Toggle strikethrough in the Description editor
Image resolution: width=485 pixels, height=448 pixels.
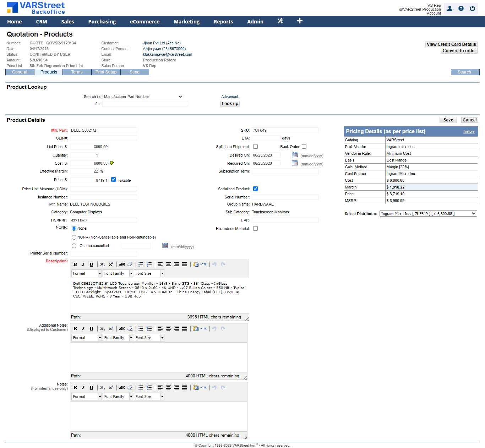click(x=122, y=264)
